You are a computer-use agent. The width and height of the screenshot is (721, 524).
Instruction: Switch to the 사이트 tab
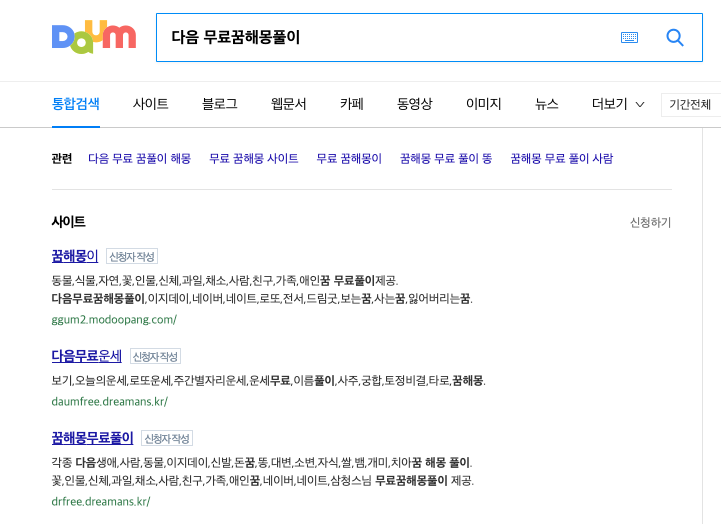(x=150, y=104)
